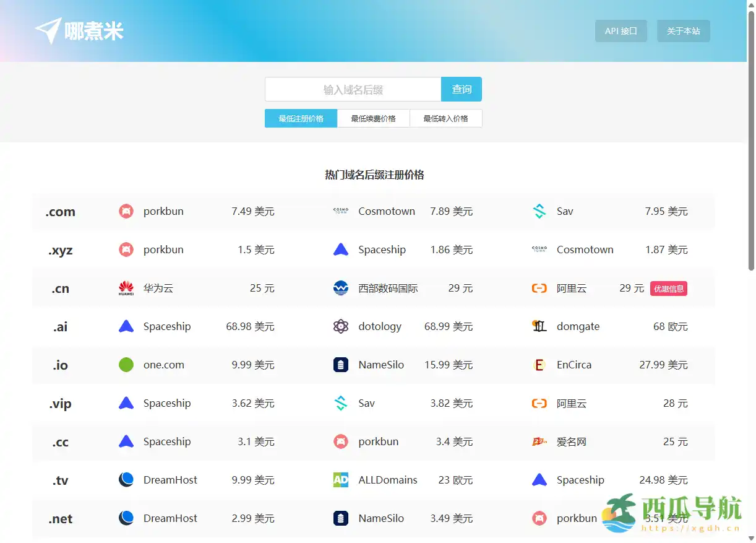Viewport: 756px width, 543px height.
Task: Click the NameSilo icon in .io row
Action: click(341, 365)
